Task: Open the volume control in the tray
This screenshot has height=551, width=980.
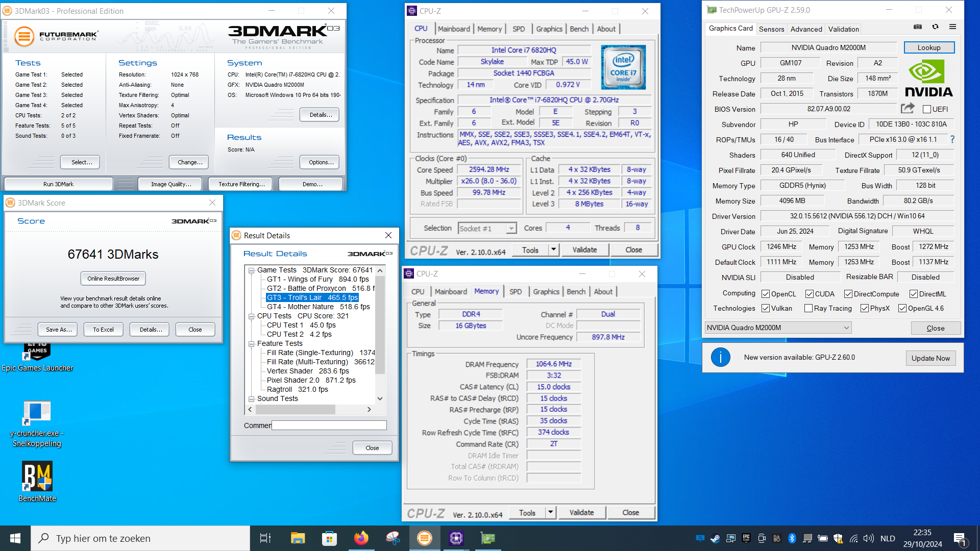Action: (x=868, y=538)
